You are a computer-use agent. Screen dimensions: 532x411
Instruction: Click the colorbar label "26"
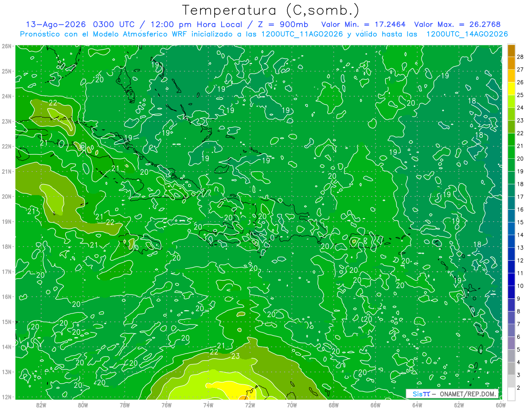[520, 82]
